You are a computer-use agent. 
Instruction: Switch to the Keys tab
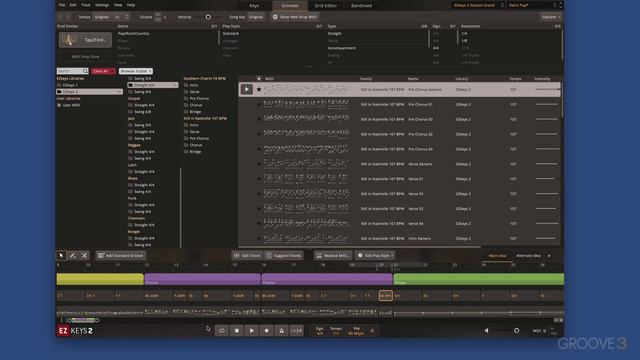click(x=254, y=6)
